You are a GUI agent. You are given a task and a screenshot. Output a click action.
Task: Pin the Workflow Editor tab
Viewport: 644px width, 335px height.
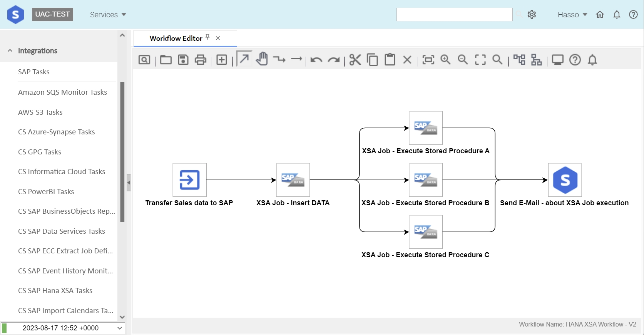pos(207,37)
